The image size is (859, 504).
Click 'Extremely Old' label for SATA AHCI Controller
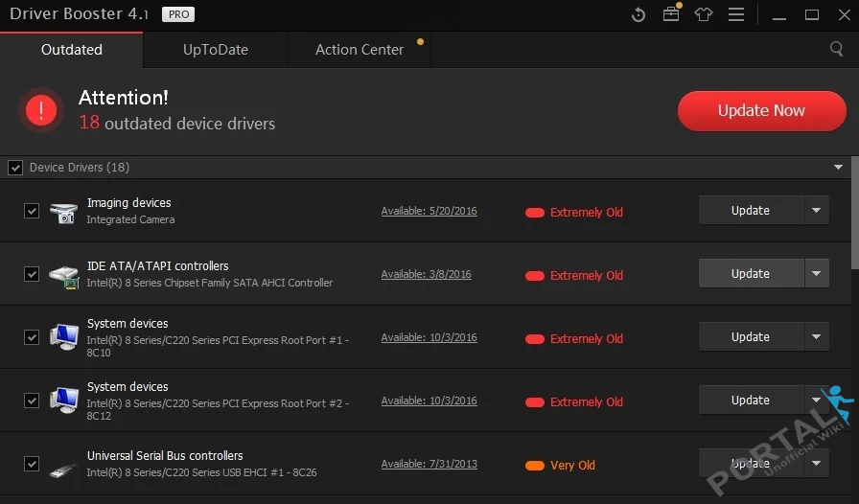[586, 276]
